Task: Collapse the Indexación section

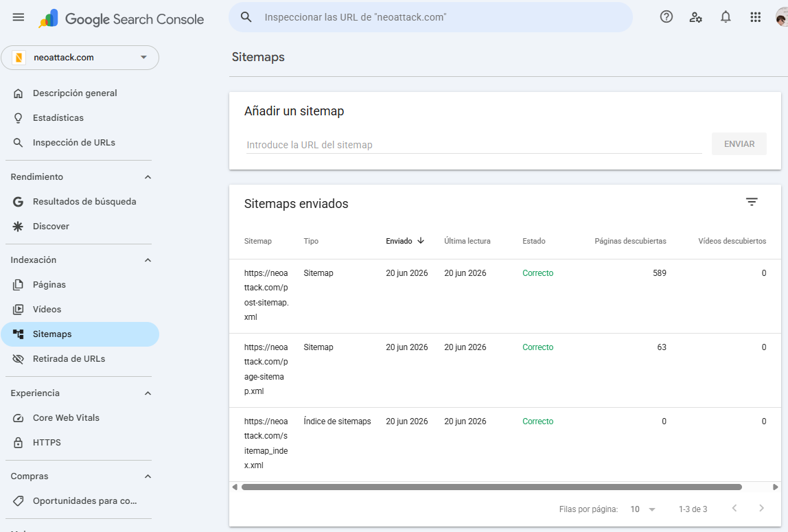Action: point(148,260)
